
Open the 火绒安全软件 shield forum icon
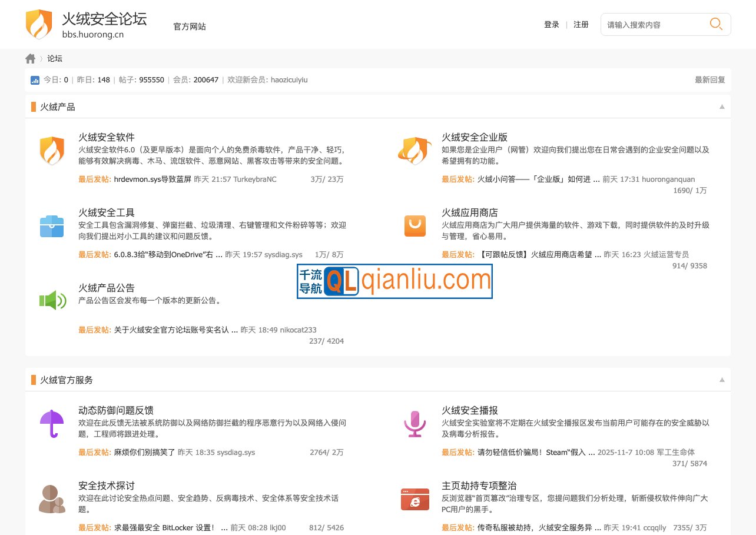click(52, 151)
